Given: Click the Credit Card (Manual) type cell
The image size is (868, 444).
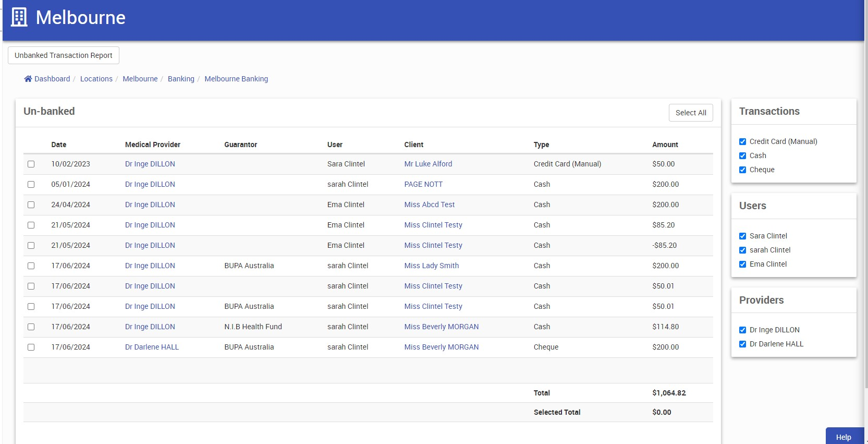Looking at the screenshot, I should pyautogui.click(x=567, y=164).
